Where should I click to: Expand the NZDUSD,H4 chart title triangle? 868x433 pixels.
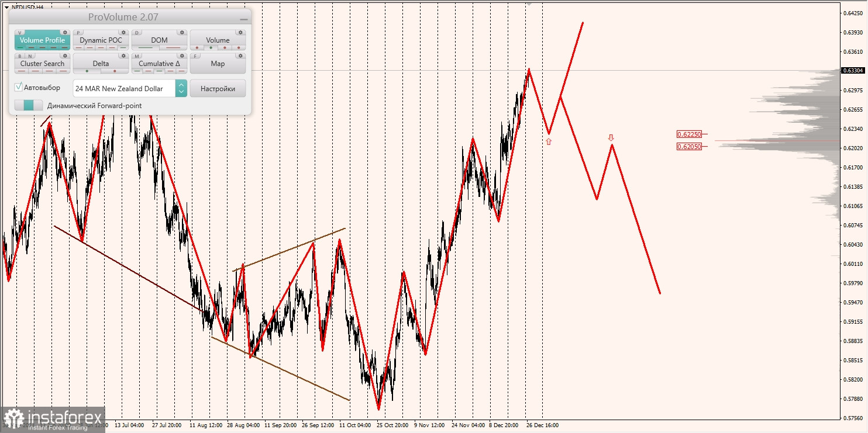(x=6, y=7)
